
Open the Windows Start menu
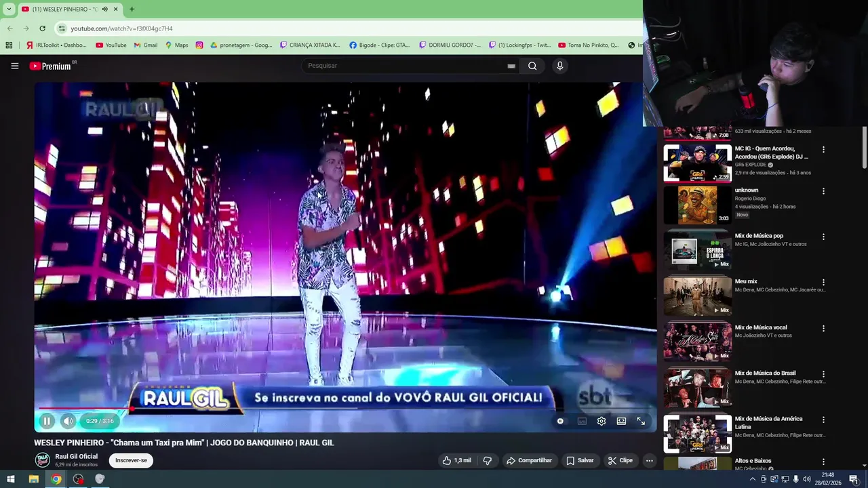point(11,479)
